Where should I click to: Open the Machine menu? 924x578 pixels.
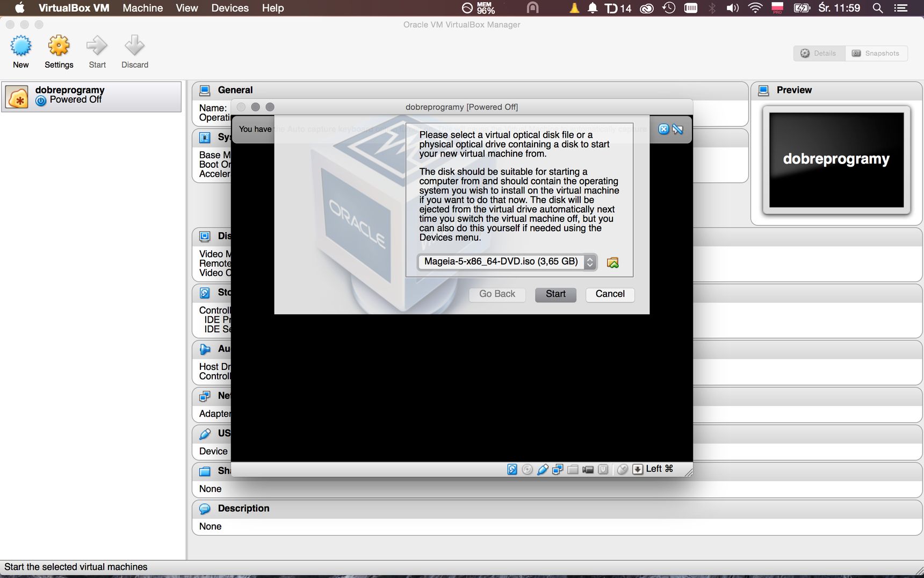coord(142,8)
